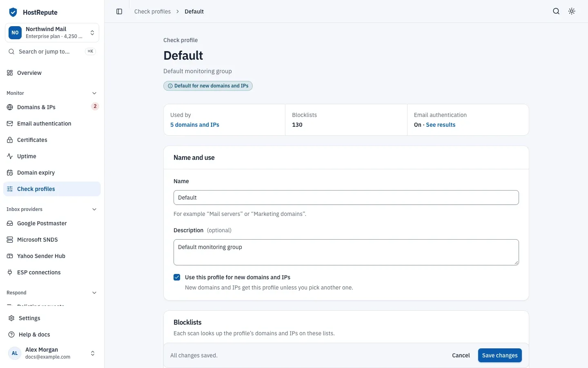Click the Search or jump to box

point(52,52)
